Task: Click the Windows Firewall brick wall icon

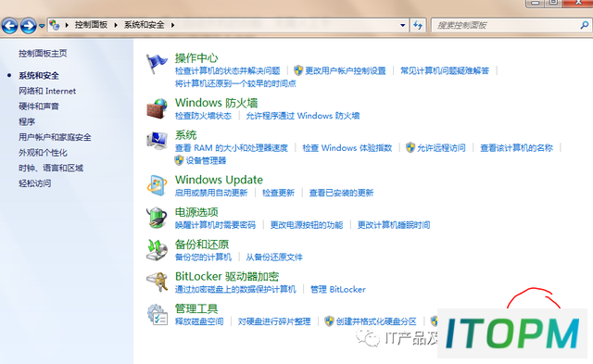Action: pyautogui.click(x=157, y=109)
